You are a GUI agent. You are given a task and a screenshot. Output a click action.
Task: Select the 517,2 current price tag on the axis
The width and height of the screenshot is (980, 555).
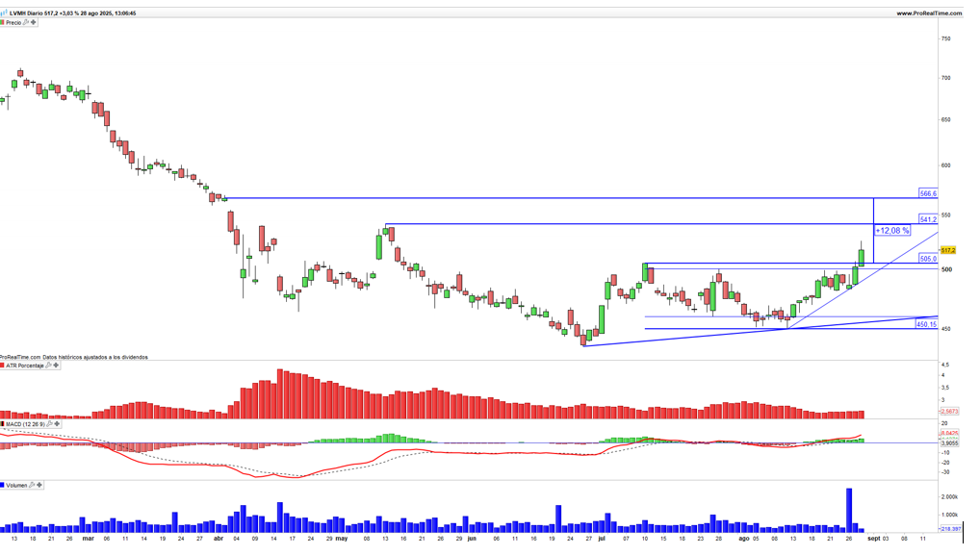(x=948, y=247)
